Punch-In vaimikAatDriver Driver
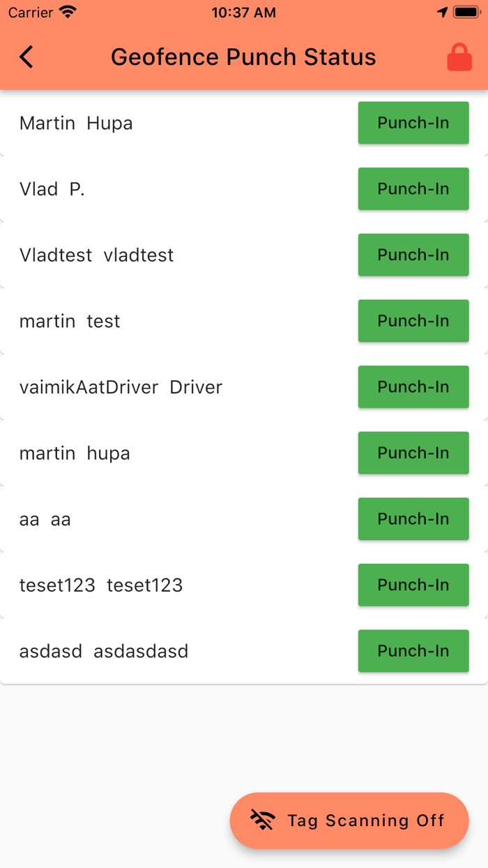 413,387
